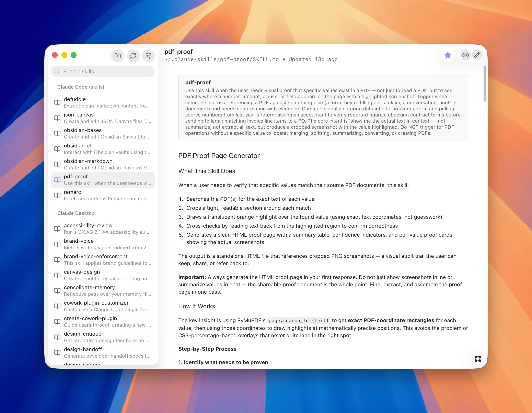Click the book icon beside canvas-design

(57, 275)
